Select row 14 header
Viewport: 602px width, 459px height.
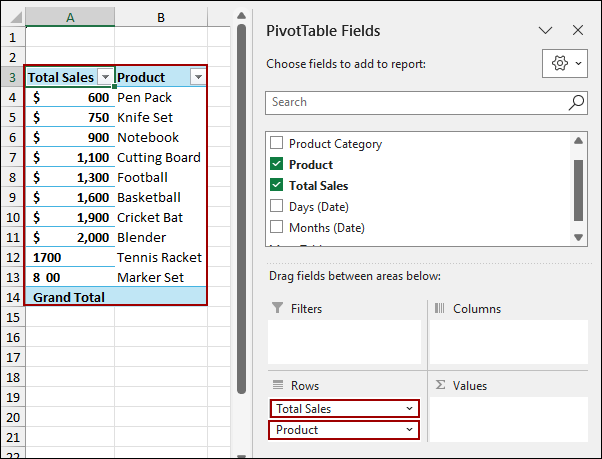pyautogui.click(x=13, y=297)
